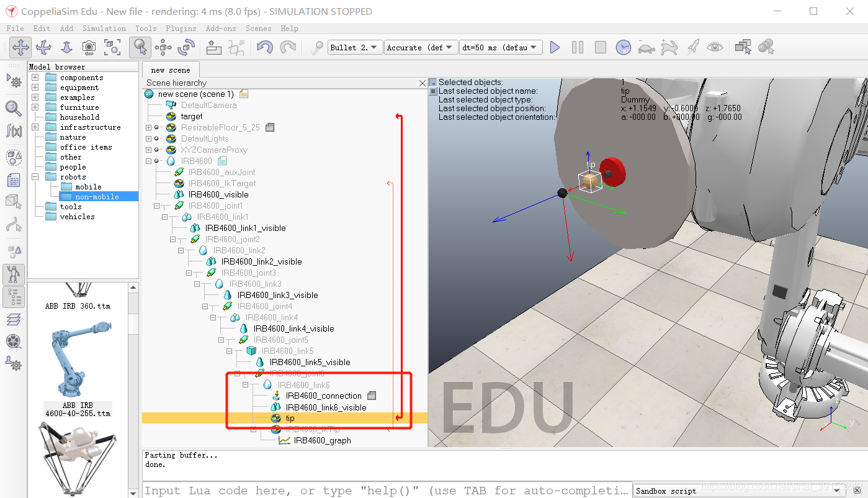Expand the components folder
This screenshot has height=498, width=868.
pyautogui.click(x=35, y=78)
